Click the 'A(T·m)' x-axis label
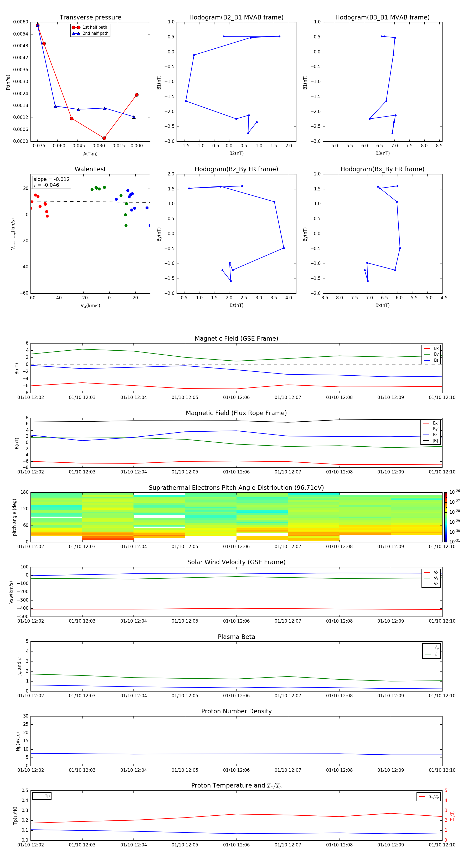This screenshot has height=868, width=473. point(90,154)
